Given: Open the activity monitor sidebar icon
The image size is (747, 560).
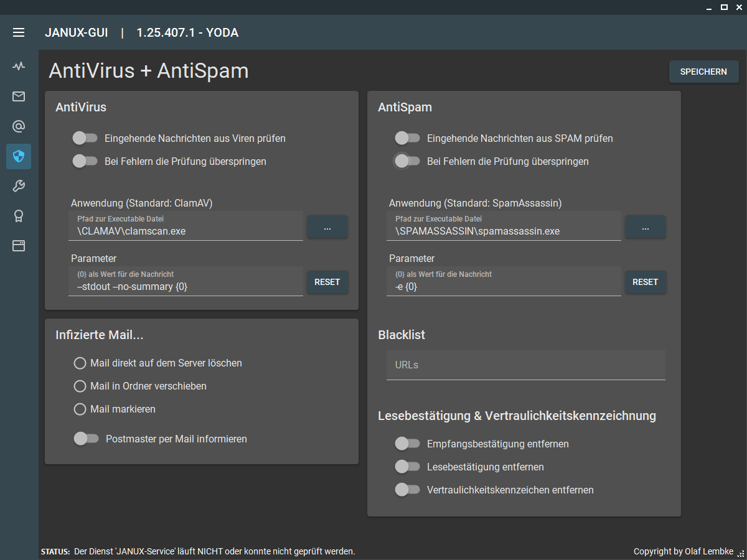Looking at the screenshot, I should [19, 66].
